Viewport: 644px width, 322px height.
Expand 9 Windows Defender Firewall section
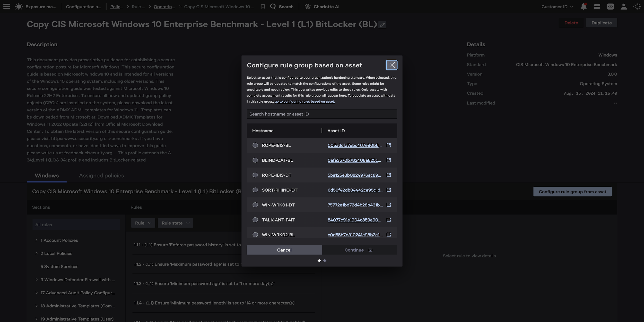36,280
